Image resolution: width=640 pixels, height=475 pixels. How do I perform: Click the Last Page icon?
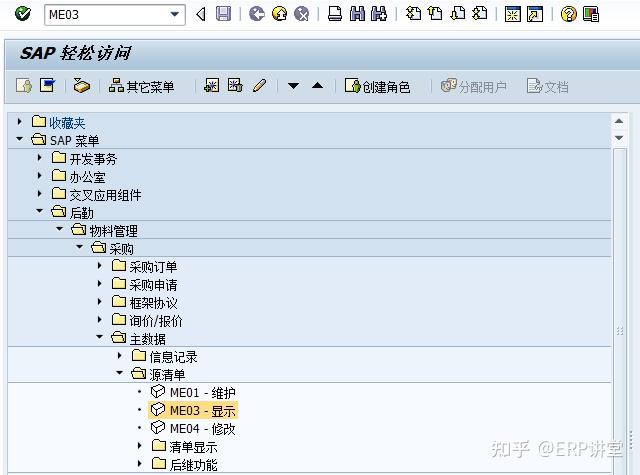tap(480, 14)
